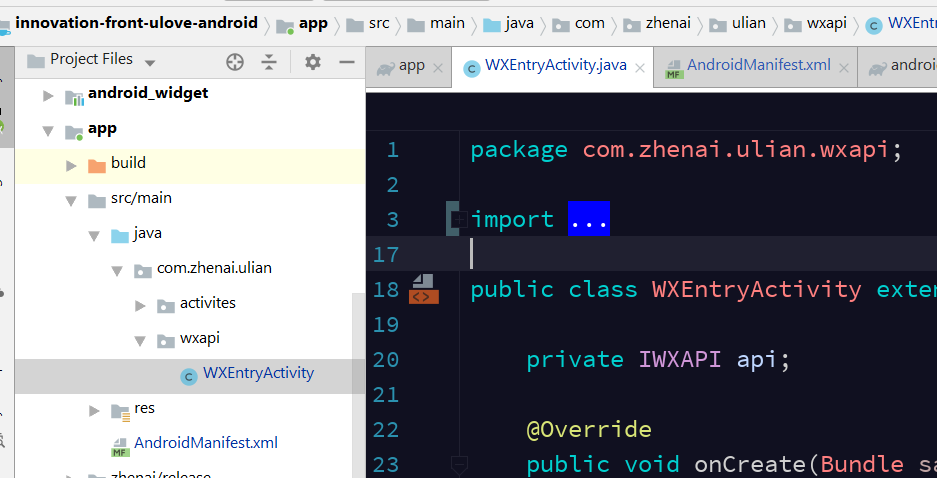937x478 pixels.
Task: Click the IWXAPI type on line 20
Action: coord(679,360)
